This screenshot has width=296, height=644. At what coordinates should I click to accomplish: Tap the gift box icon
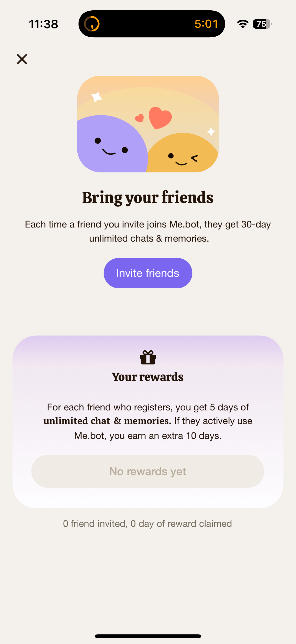tap(148, 358)
